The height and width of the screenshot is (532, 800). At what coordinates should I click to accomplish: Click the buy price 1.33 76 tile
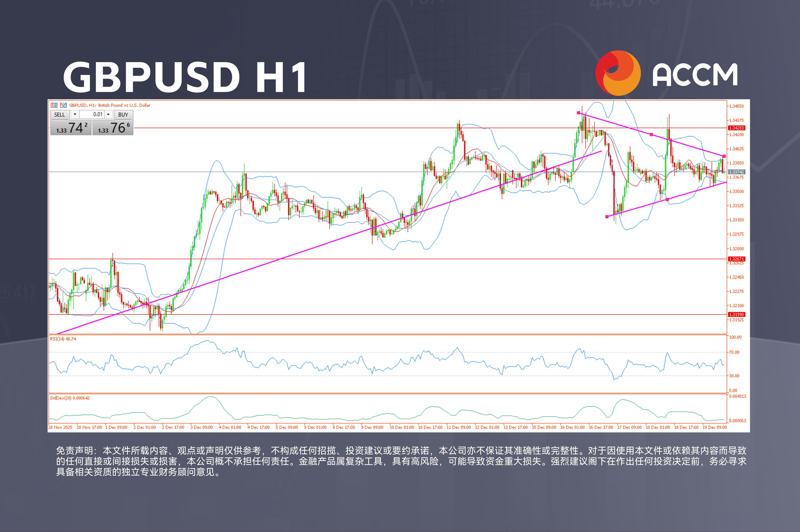pyautogui.click(x=113, y=128)
